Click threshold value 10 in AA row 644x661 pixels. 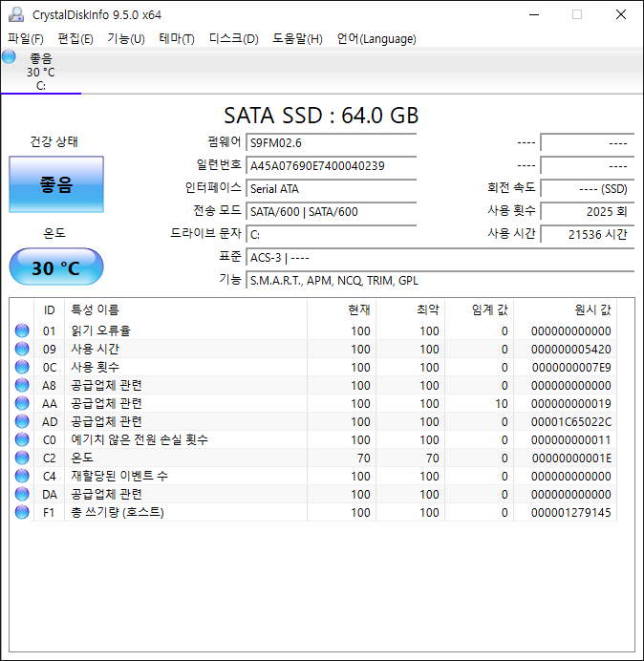coord(502,403)
